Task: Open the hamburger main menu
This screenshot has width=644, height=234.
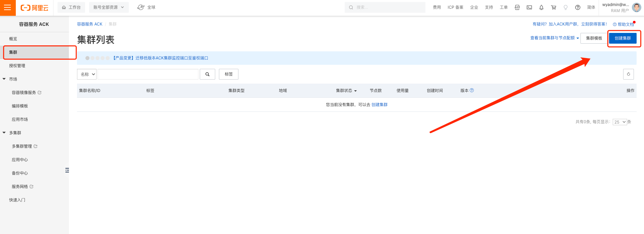Action: click(8, 8)
